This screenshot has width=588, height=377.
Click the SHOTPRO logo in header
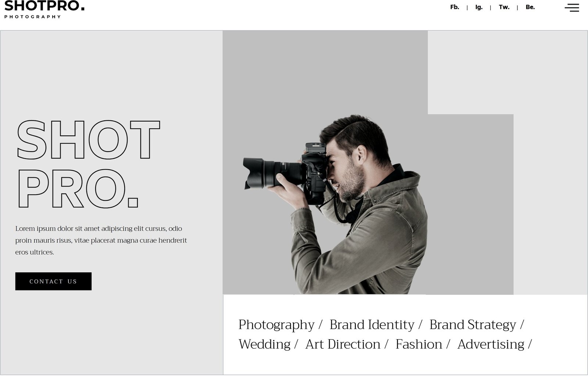tap(44, 6)
